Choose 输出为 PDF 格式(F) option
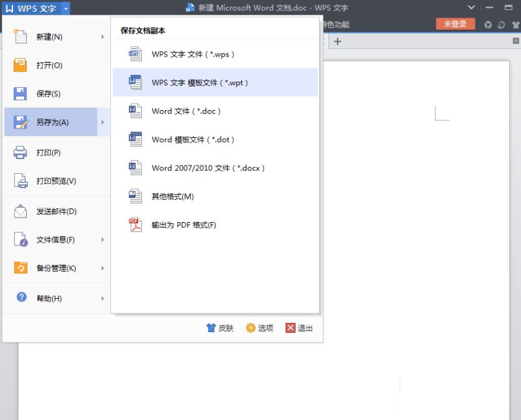This screenshot has height=420, width=521. click(x=215, y=225)
